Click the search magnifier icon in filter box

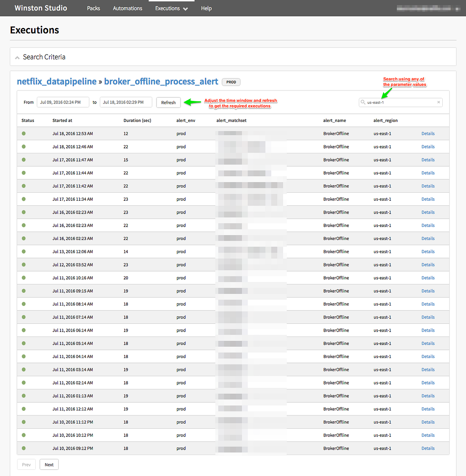pos(363,102)
